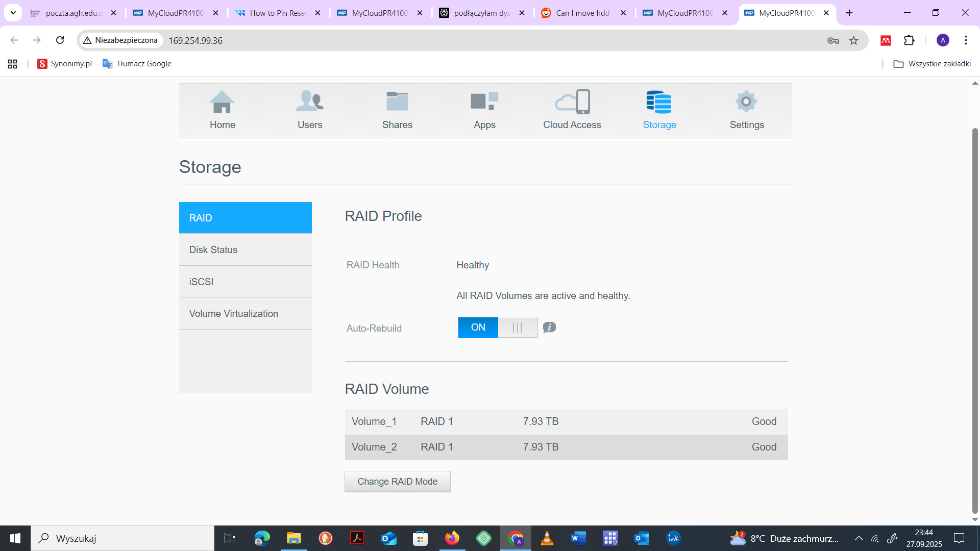Open Volume Virtualization in sidebar
Viewport: 980px width, 551px height.
pyautogui.click(x=246, y=313)
